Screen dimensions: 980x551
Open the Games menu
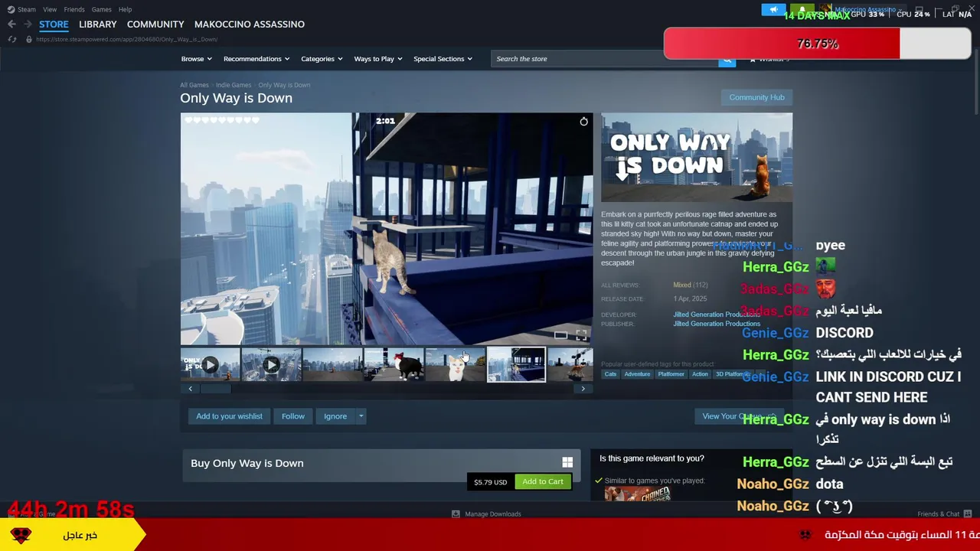pos(101,9)
